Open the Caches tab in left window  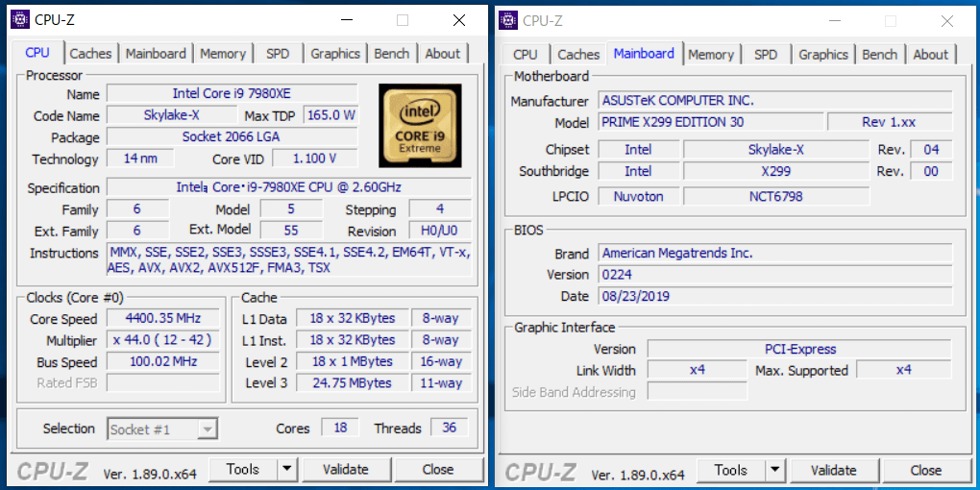90,54
